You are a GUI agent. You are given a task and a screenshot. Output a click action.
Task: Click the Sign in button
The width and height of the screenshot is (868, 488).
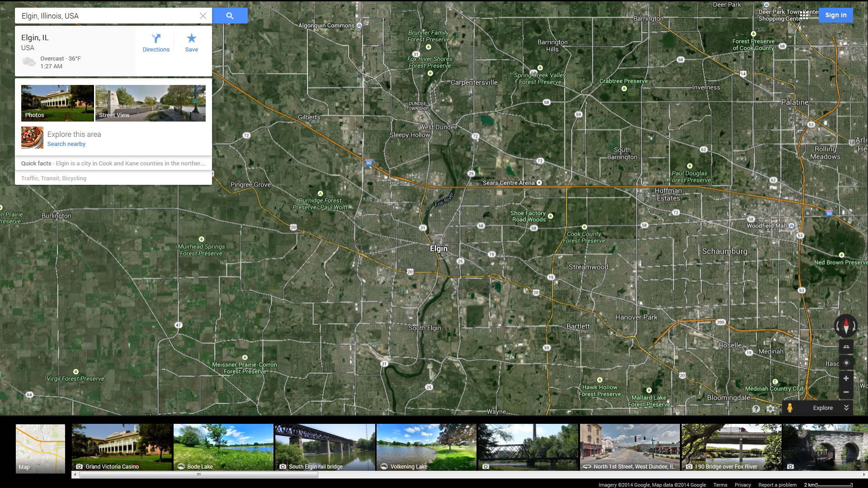coord(835,15)
